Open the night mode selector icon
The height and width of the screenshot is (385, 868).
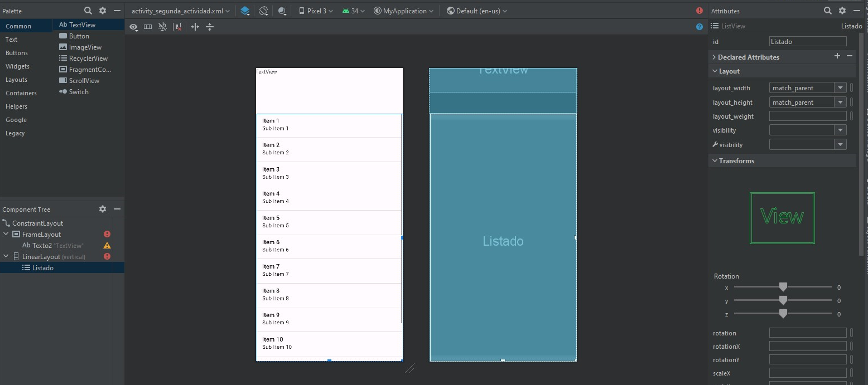282,11
